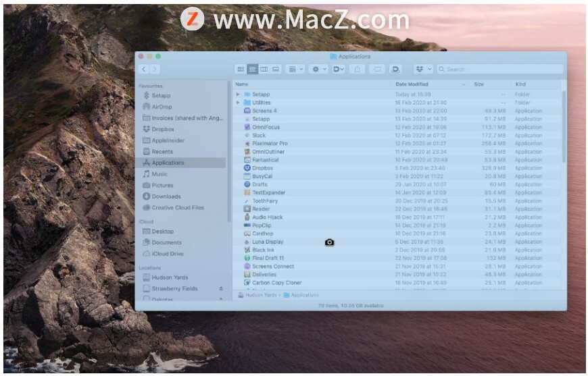Viewport: 588px width, 376px height.
Task: Select the Drafts application icon
Action: 247,185
